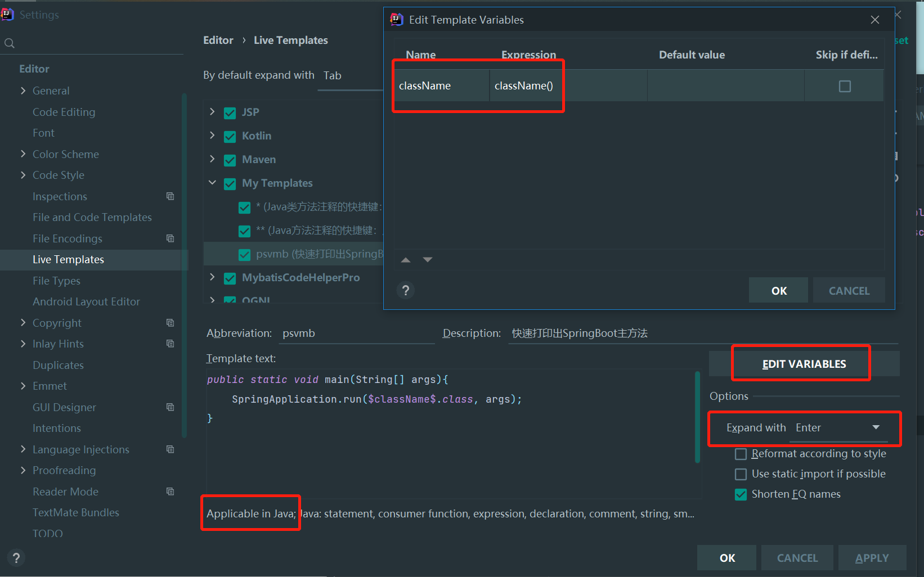This screenshot has width=924, height=577.
Task: Select the ** Java method comment template
Action: [316, 230]
